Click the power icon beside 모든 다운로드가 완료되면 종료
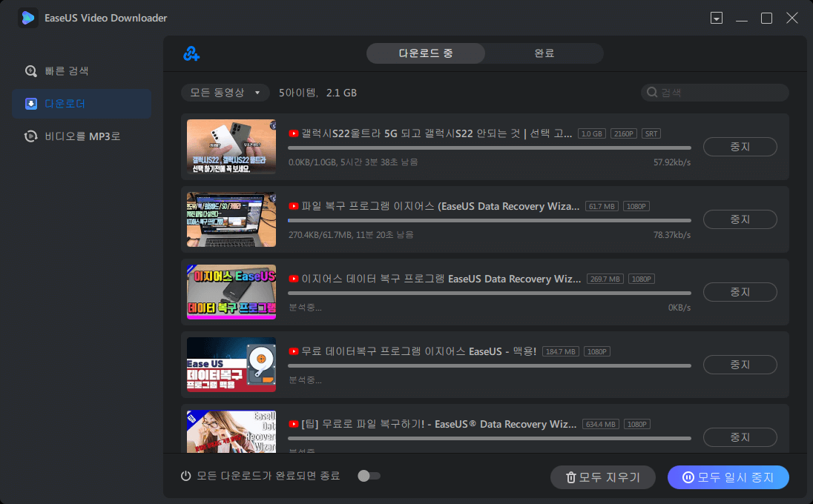Screen dimensions: 813x504 click(186, 476)
